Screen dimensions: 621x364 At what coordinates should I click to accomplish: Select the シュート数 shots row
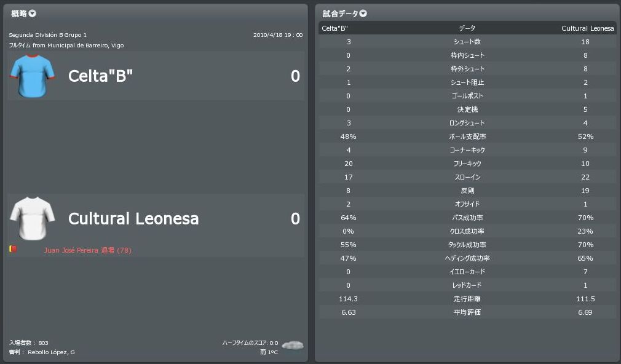[467, 42]
